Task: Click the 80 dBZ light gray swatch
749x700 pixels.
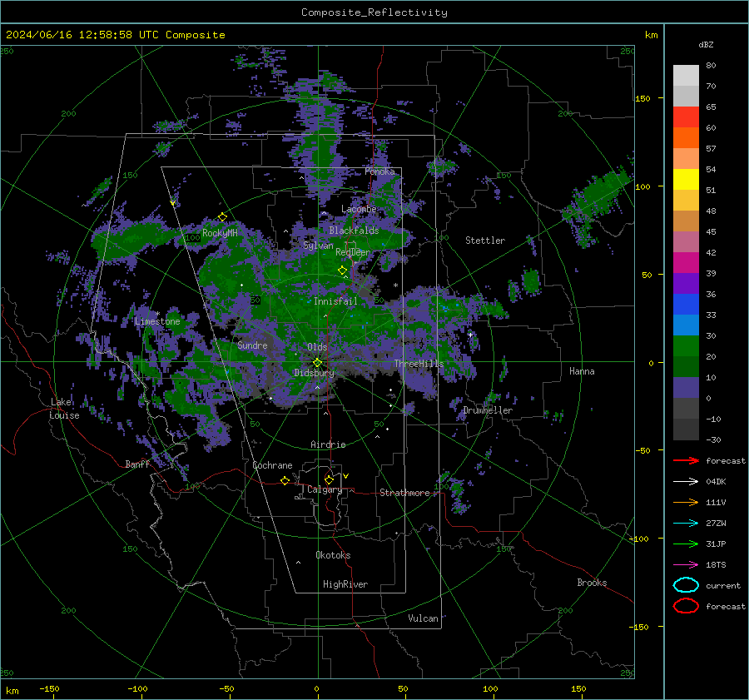Action: [686, 75]
